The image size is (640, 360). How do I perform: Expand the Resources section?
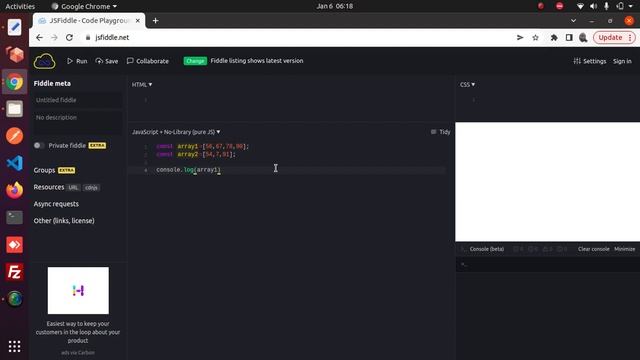49,187
